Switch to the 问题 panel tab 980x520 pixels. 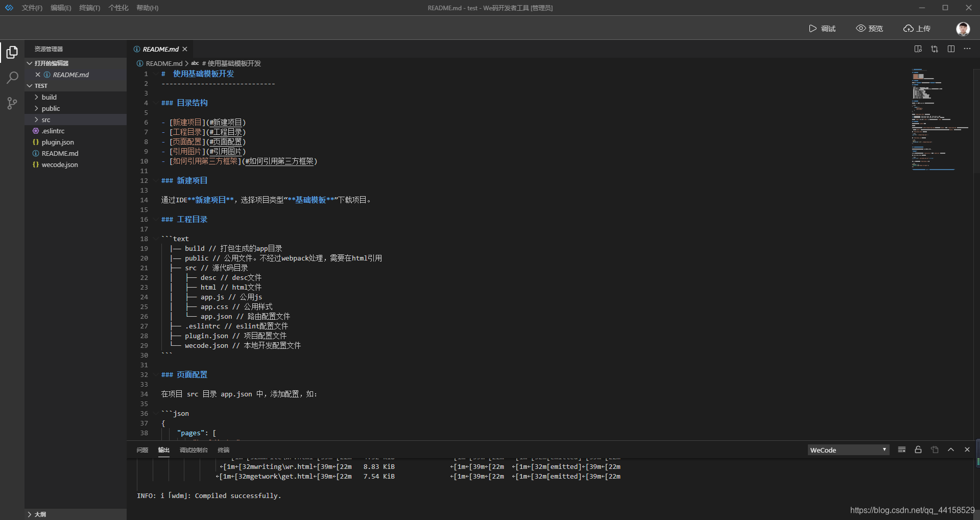[142, 450]
